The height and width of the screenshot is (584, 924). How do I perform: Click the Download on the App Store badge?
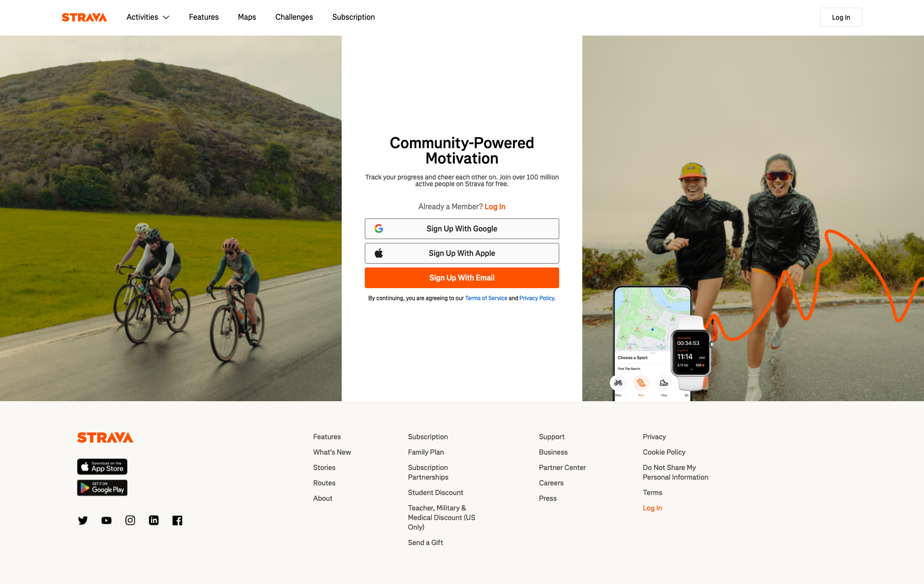(102, 467)
